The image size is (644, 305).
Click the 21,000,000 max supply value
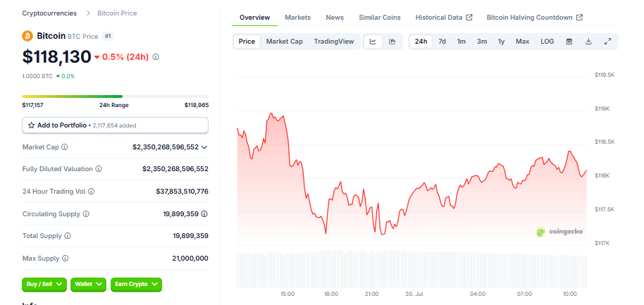(x=190, y=259)
